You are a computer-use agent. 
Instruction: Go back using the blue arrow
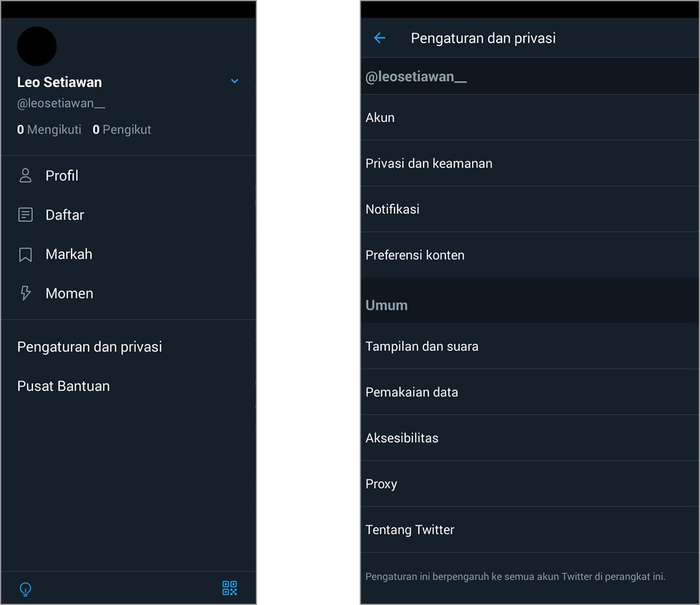tap(380, 38)
